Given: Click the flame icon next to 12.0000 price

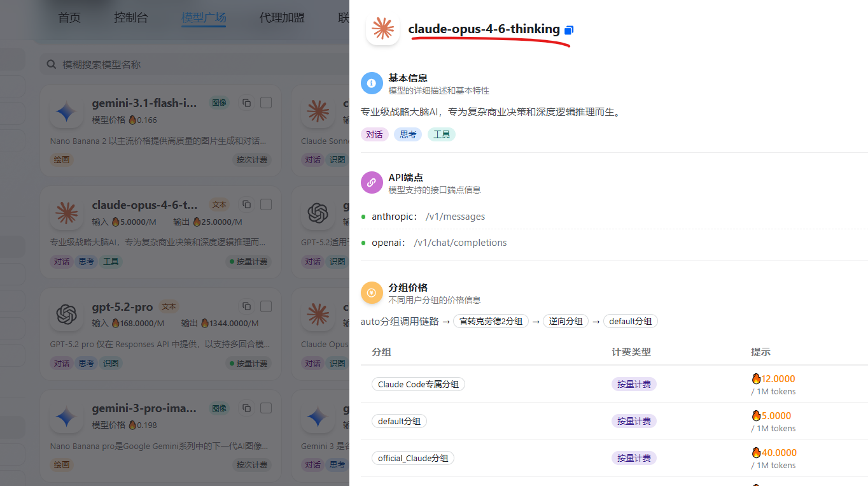Looking at the screenshot, I should tap(756, 378).
